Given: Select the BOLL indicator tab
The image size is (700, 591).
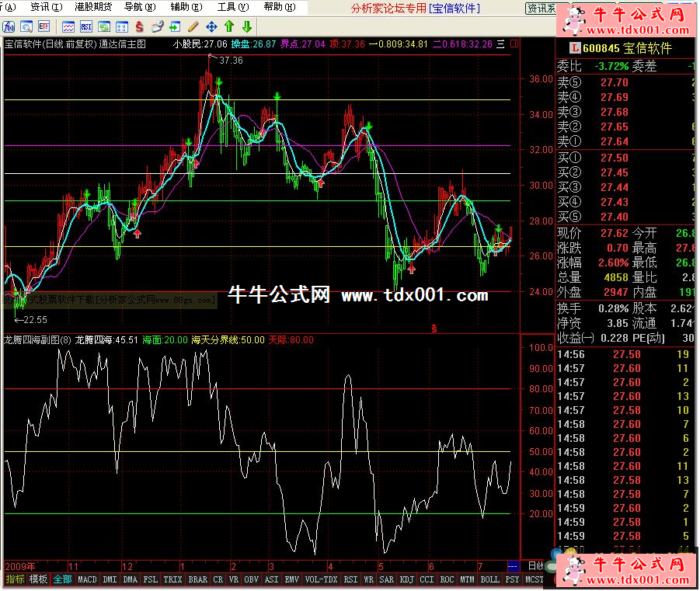Looking at the screenshot, I should (489, 579).
